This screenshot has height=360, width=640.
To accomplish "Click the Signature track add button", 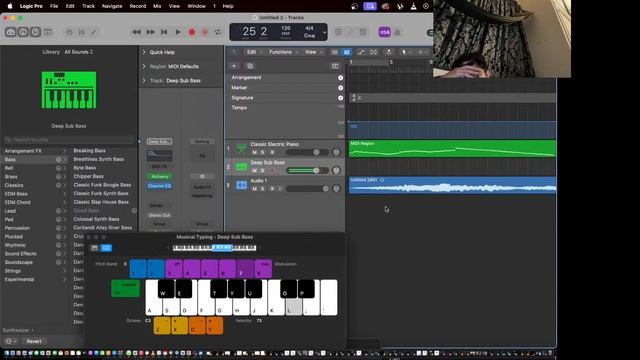I will click(x=340, y=98).
